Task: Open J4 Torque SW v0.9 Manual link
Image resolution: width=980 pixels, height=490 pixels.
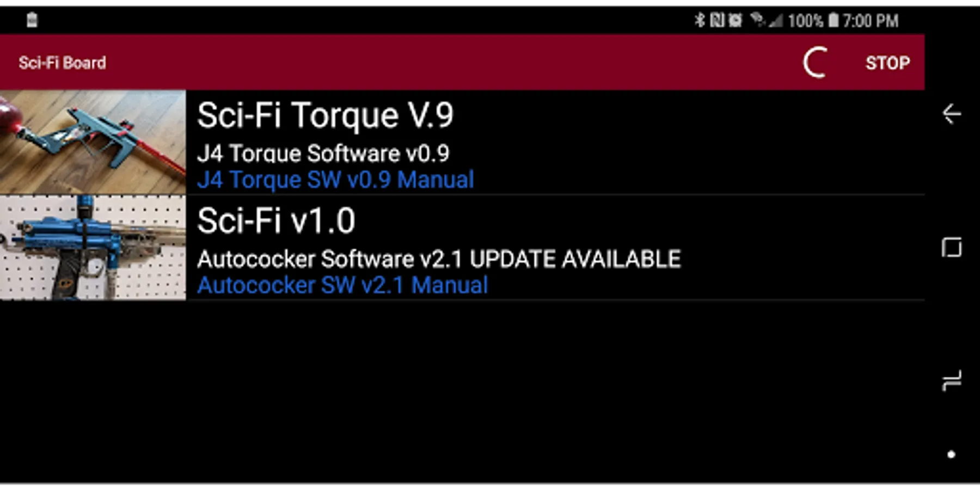Action: 335,180
